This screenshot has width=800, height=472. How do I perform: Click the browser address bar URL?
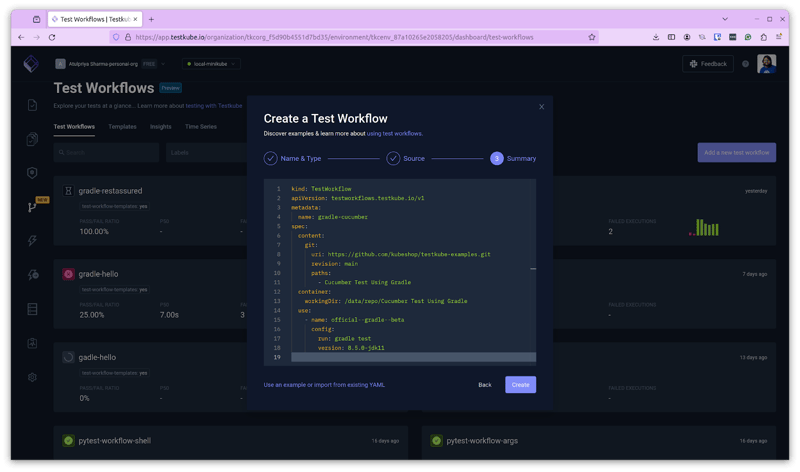[x=334, y=37]
